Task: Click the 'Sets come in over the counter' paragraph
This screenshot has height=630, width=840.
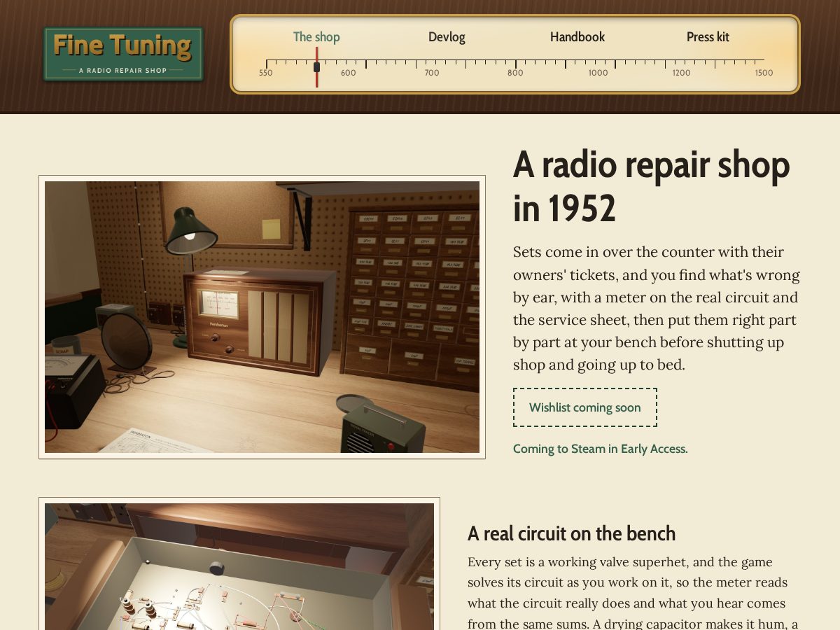Action: pos(657,308)
